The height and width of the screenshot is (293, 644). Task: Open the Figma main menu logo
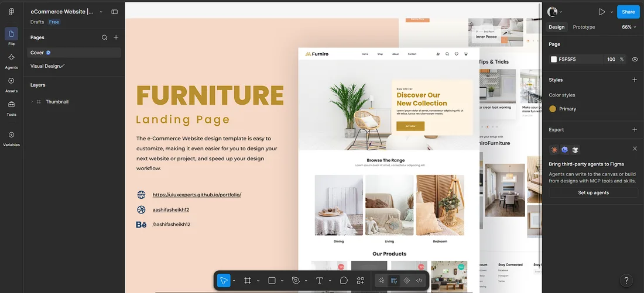(x=12, y=12)
